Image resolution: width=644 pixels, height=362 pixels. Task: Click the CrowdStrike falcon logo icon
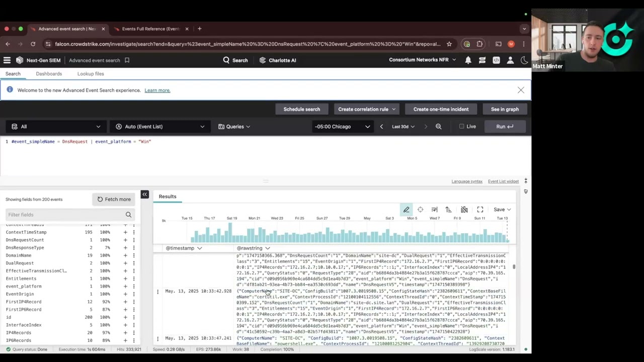click(19, 60)
